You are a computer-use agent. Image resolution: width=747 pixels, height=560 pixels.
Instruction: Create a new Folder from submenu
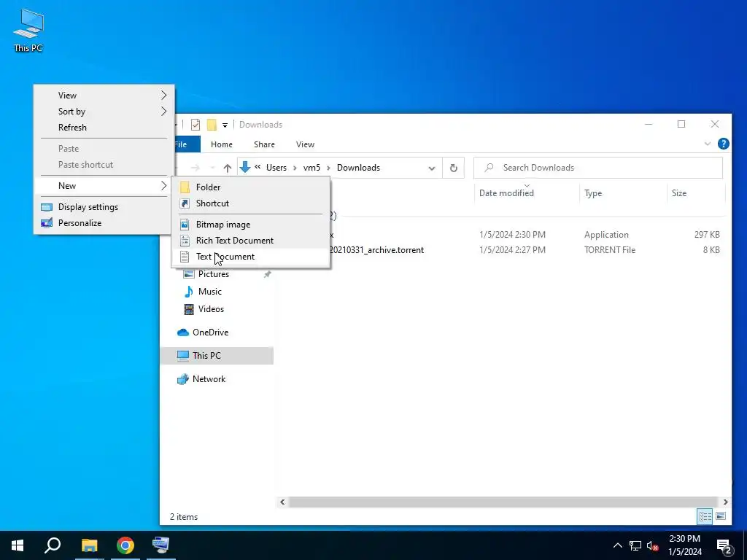click(x=251, y=187)
